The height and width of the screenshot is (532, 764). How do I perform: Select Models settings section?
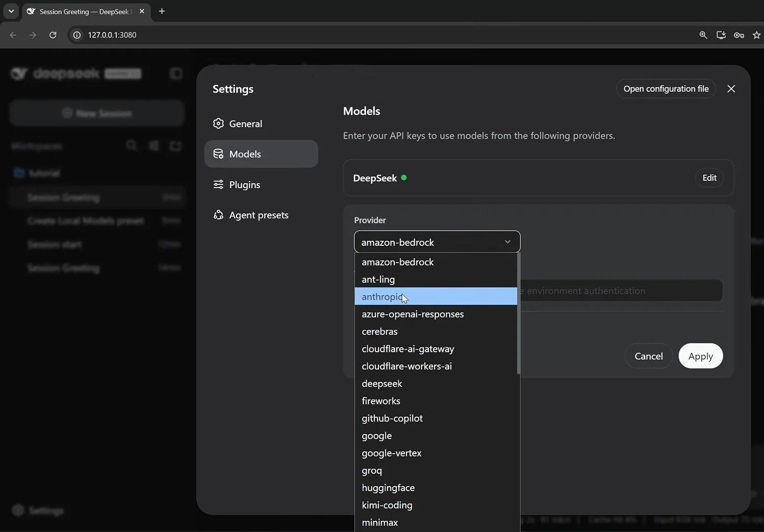click(x=261, y=154)
